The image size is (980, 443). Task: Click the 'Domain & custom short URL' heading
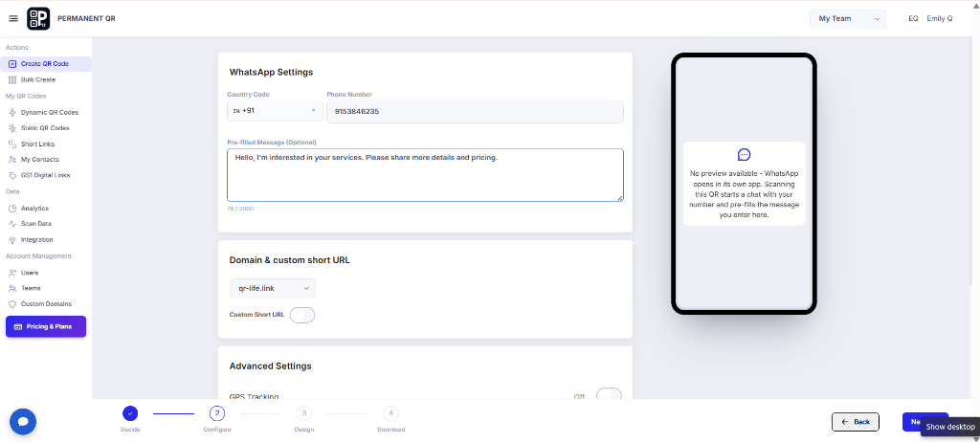click(289, 260)
